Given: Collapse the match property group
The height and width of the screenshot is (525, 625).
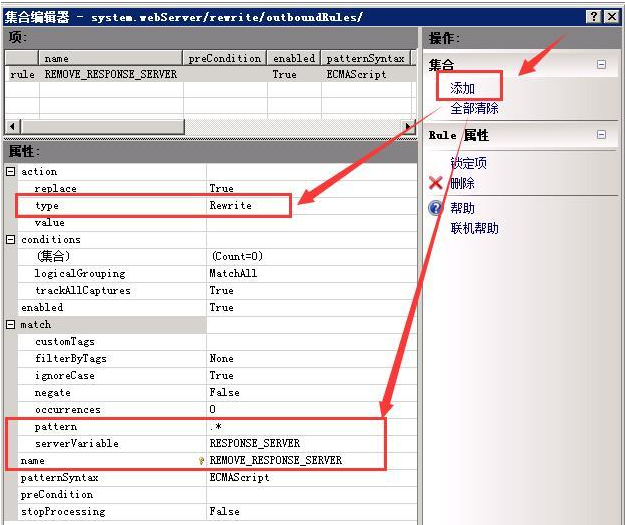Looking at the screenshot, I should [x=11, y=325].
